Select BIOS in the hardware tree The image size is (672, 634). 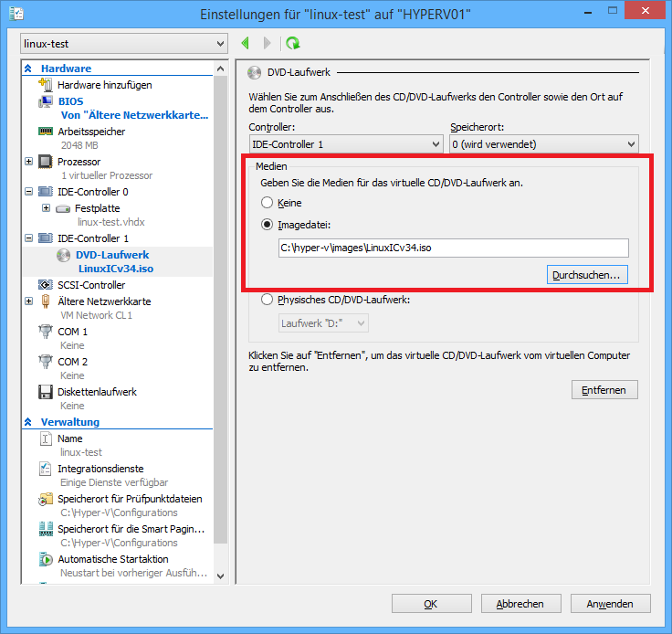[x=70, y=101]
